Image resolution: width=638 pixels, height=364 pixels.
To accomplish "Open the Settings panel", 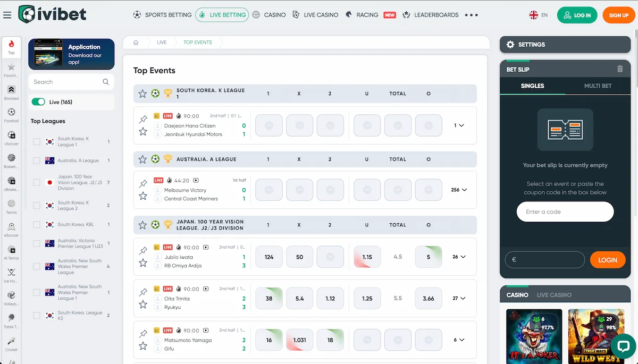I will (x=565, y=45).
